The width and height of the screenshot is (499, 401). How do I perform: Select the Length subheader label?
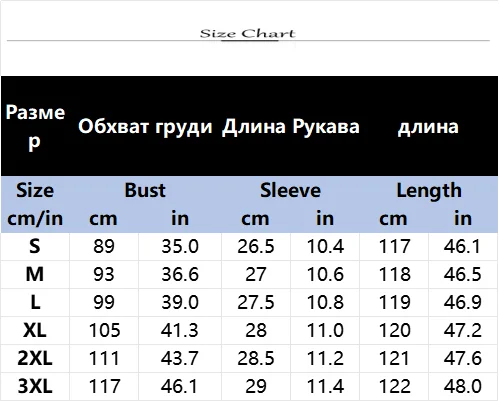[429, 191]
